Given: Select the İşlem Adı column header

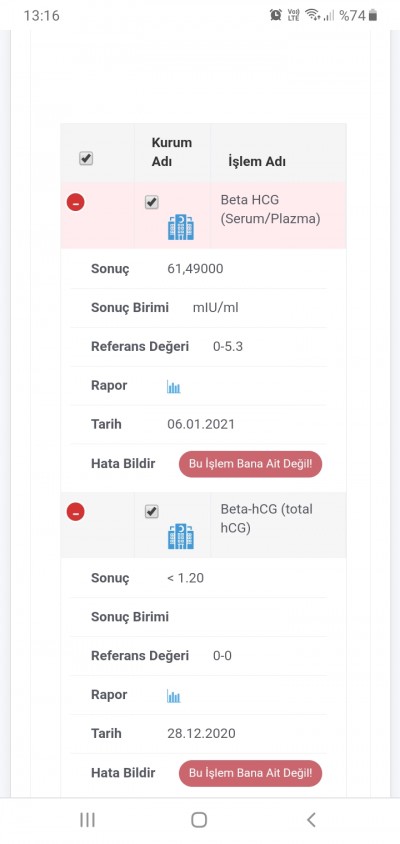Looking at the screenshot, I should (x=257, y=161).
